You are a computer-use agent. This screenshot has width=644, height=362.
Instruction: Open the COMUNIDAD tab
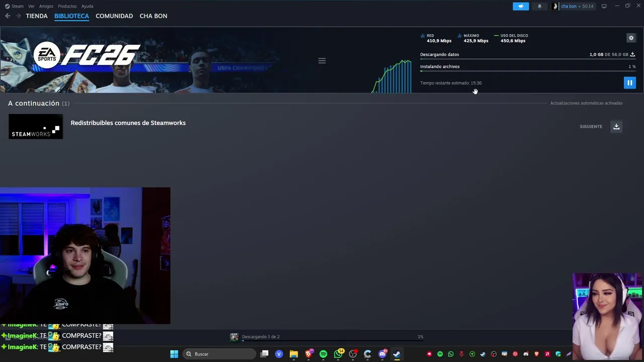pos(114,16)
